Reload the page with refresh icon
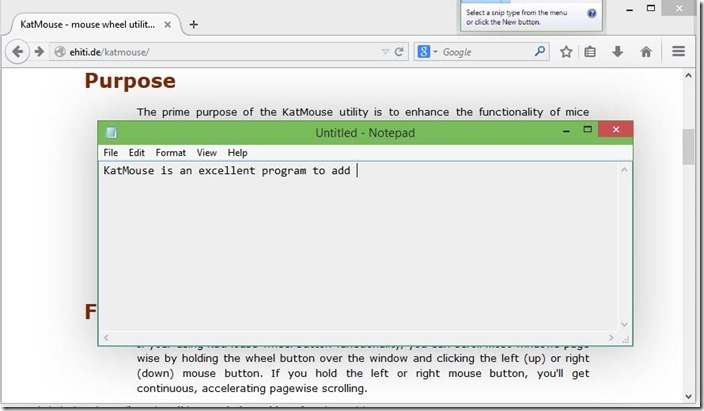704x411 pixels. [399, 52]
